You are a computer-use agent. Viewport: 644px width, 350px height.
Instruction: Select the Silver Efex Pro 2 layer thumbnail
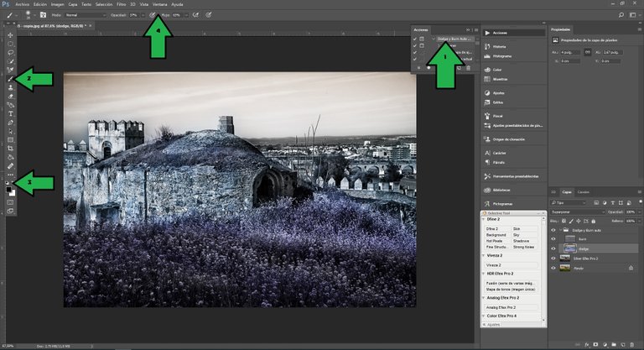coord(565,259)
